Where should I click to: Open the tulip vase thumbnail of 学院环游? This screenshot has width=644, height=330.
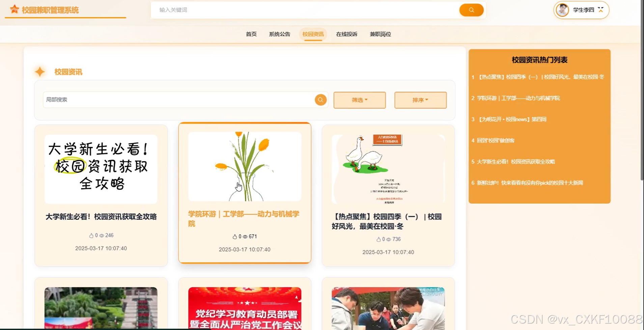coord(245,167)
